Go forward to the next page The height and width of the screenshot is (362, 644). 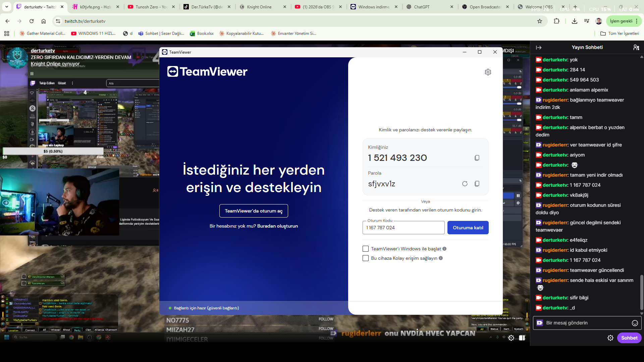[x=19, y=21]
